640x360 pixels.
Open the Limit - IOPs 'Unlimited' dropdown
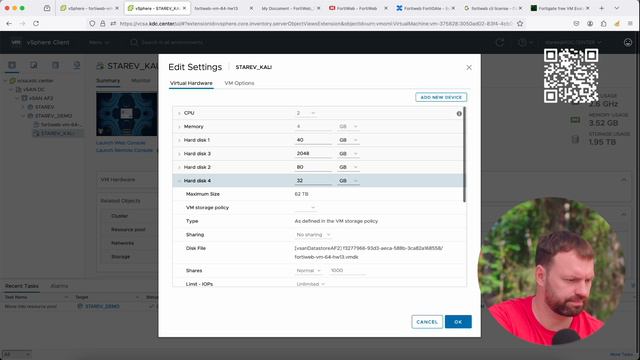pyautogui.click(x=310, y=284)
